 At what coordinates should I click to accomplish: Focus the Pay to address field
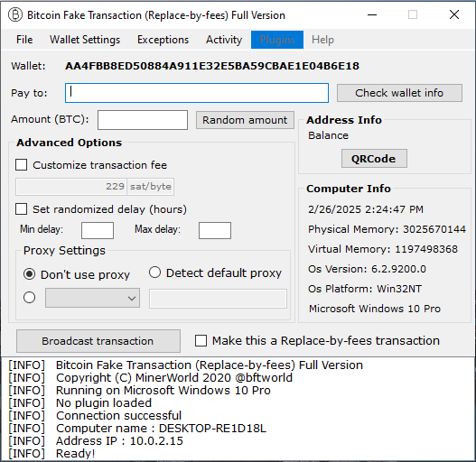197,93
